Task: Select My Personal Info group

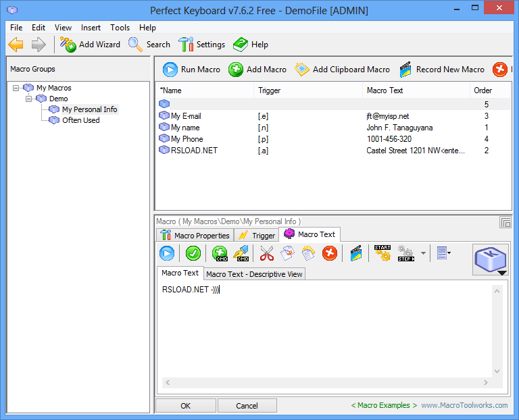Action: coord(90,109)
